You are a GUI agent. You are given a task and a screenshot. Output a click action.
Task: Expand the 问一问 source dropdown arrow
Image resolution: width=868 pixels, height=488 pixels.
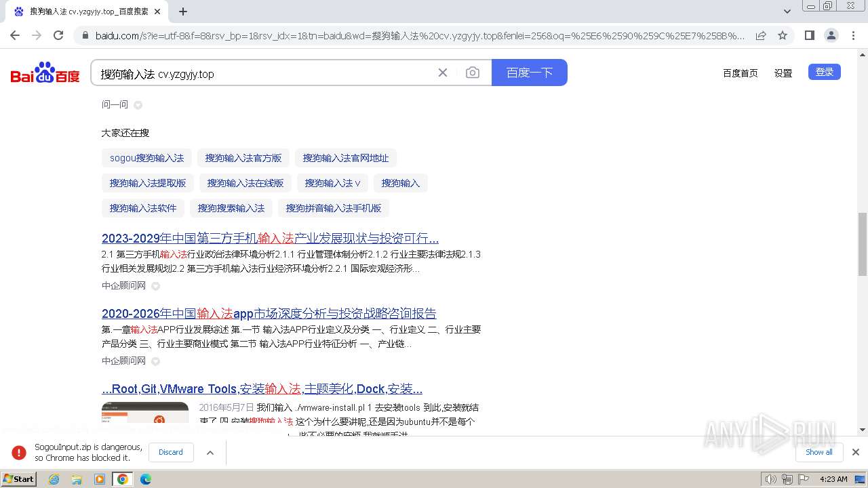click(x=138, y=105)
